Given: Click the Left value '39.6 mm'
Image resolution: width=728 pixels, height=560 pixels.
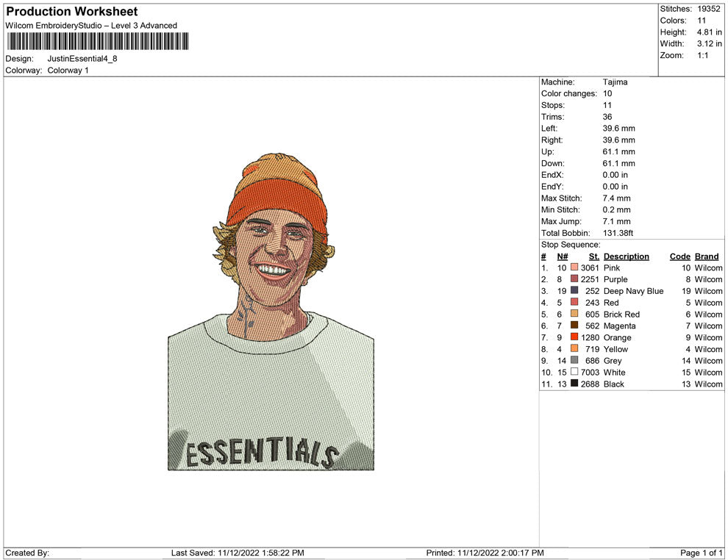Looking at the screenshot, I should point(619,129).
